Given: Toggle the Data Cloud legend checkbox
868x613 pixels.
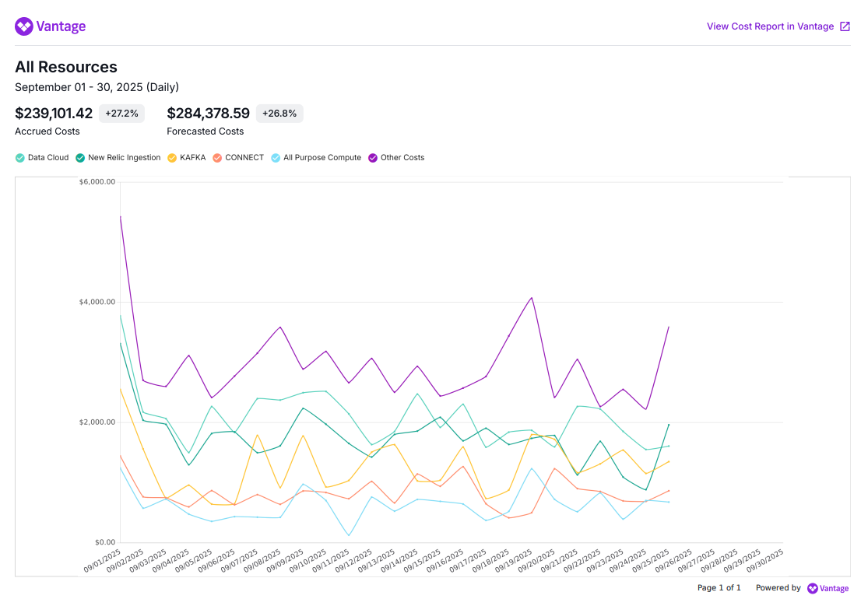Looking at the screenshot, I should [x=20, y=158].
